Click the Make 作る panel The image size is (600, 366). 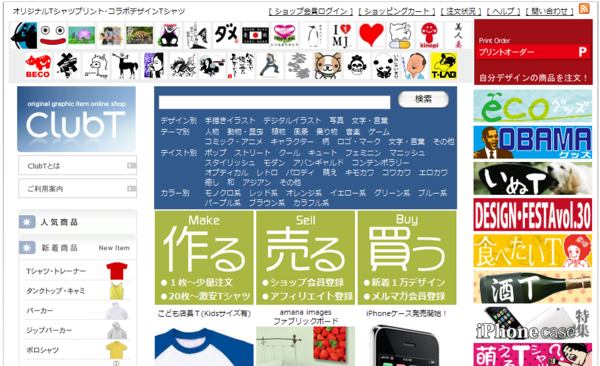(204, 258)
